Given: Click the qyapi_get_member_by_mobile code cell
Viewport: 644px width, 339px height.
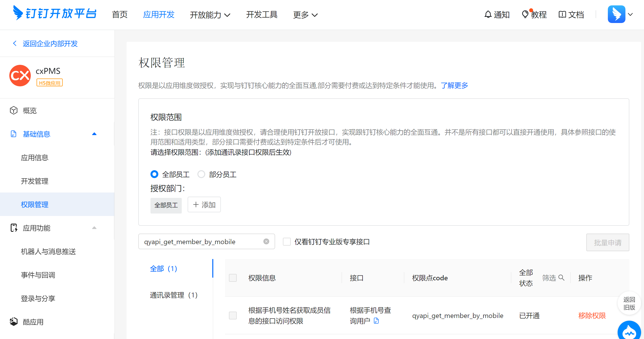Looking at the screenshot, I should (x=458, y=316).
